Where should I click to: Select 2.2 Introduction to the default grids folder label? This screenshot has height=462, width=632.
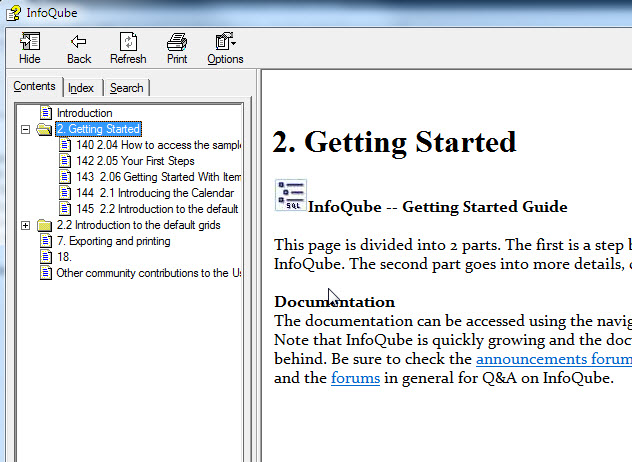click(x=139, y=225)
